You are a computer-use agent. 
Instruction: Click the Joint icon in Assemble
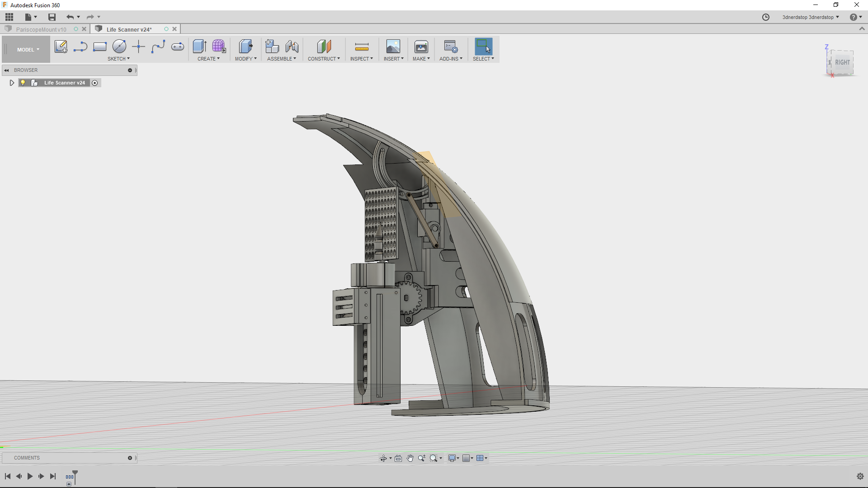(x=292, y=46)
